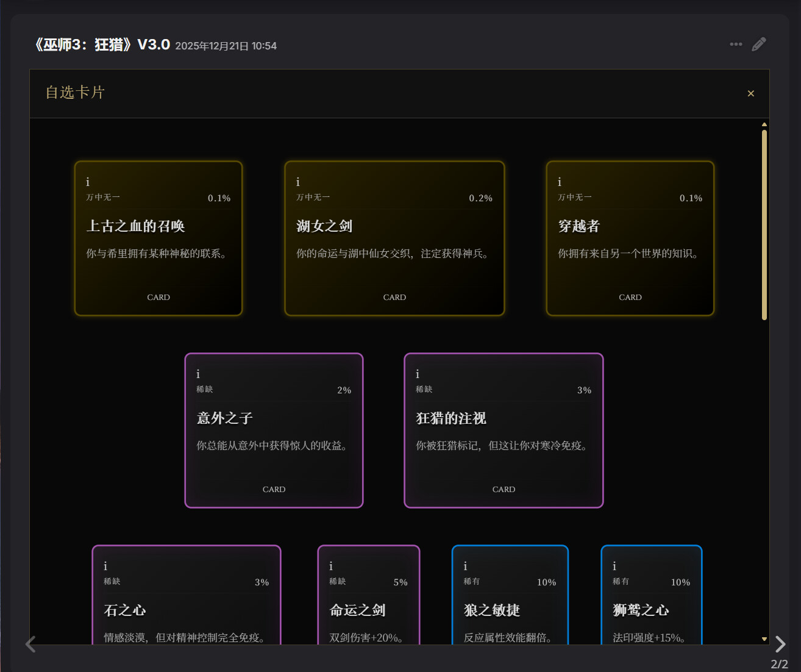Screen dimensions: 801x672
Task: Click description 你拥有来自另一个世界的知识
Action: click(630, 254)
